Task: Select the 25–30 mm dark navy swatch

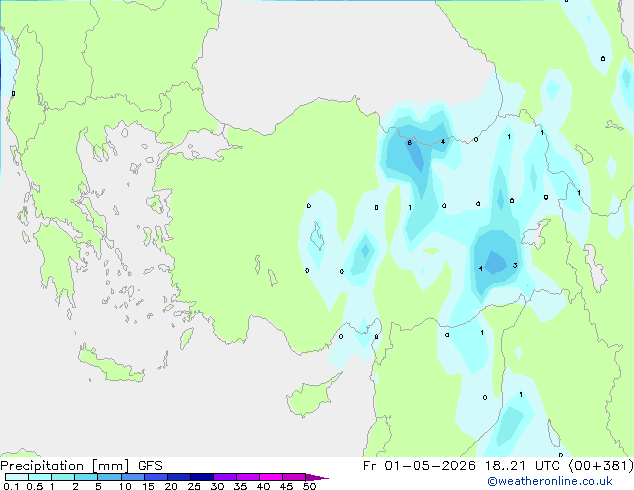Action: (x=201, y=477)
